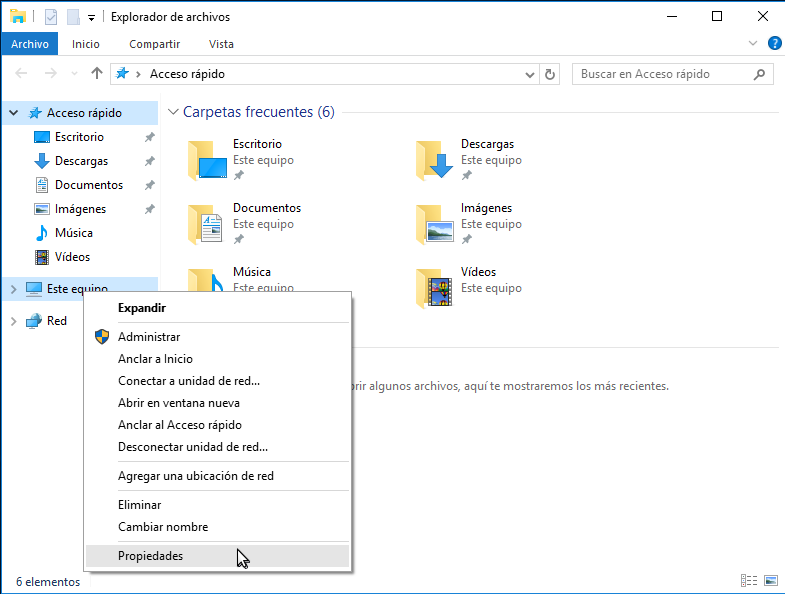Select Escritorio in the navigation pane
This screenshot has width=785, height=594.
click(79, 137)
